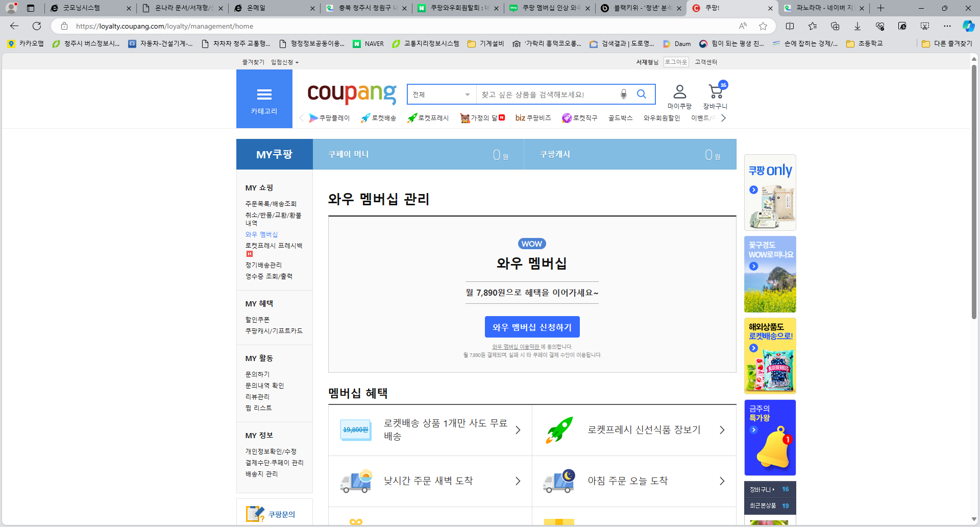The image size is (980, 527).
Task: Show next shortcuts with right arrow
Action: (723, 118)
